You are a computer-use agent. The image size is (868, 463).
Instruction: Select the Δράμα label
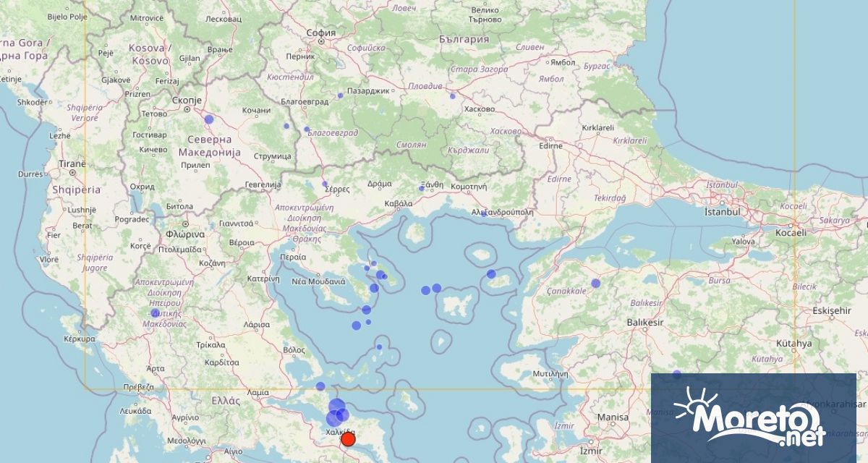pos(379,184)
